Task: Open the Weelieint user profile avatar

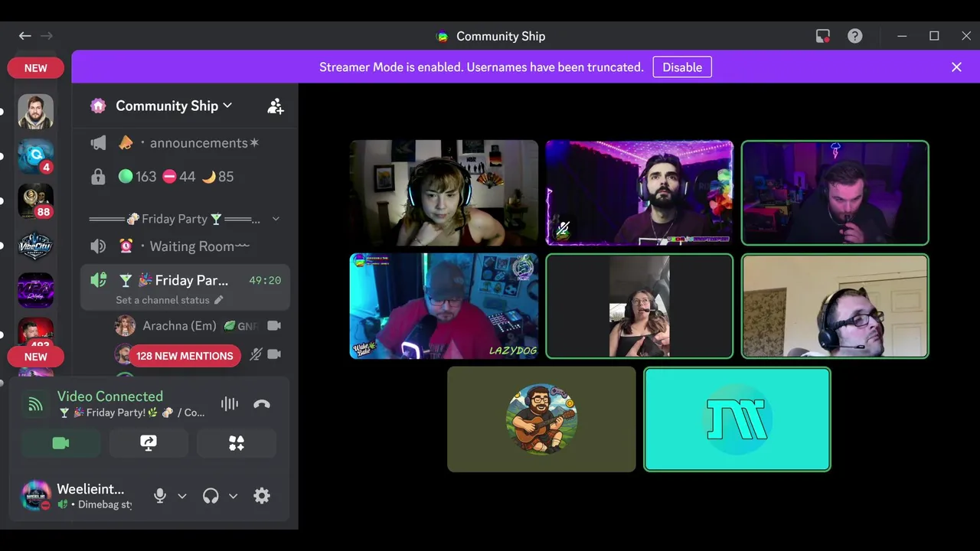Action: pos(35,496)
